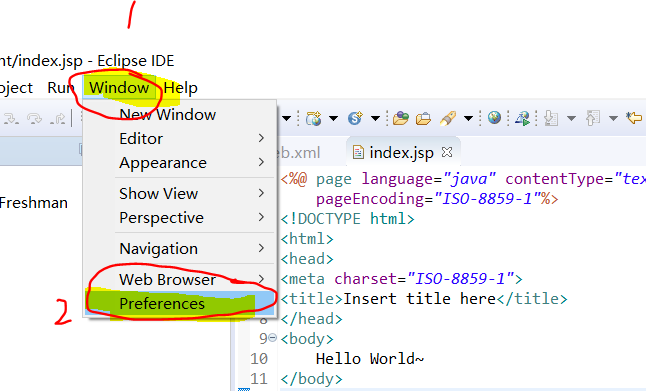Click the '<!DOCTYPE html>' code line
This screenshot has height=391, width=646.
point(347,218)
